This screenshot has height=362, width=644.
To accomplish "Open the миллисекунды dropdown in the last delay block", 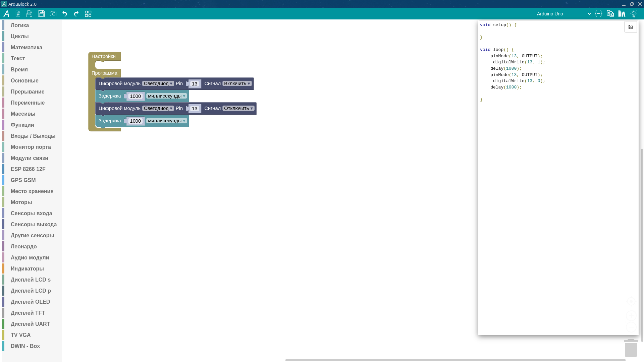I will click(167, 121).
